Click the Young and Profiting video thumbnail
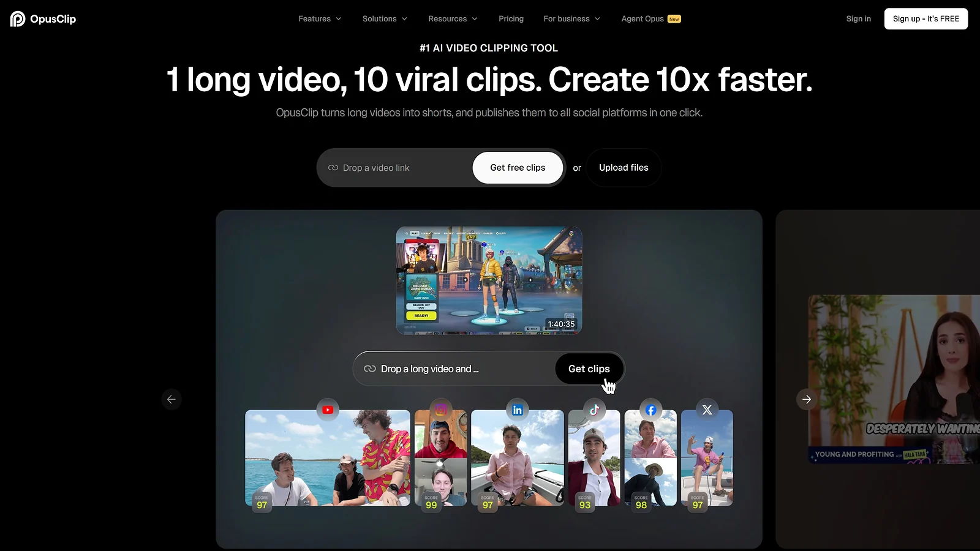Image resolution: width=980 pixels, height=551 pixels. [x=894, y=380]
